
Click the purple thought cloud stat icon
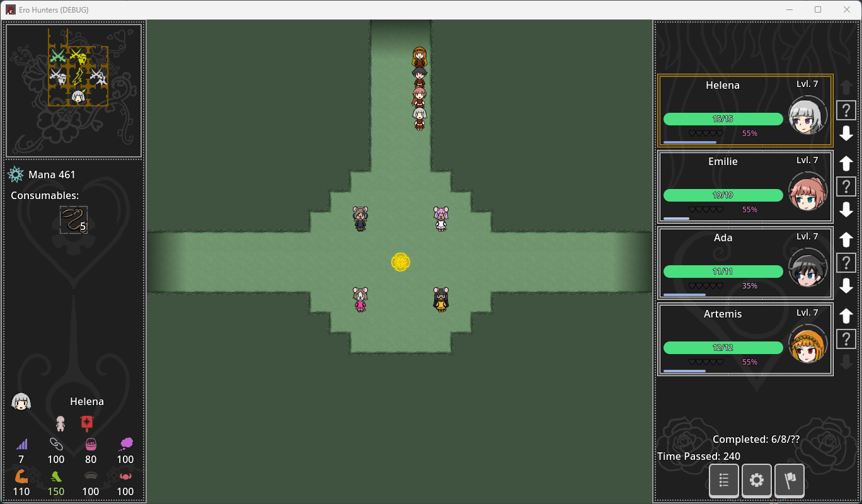pos(125,444)
